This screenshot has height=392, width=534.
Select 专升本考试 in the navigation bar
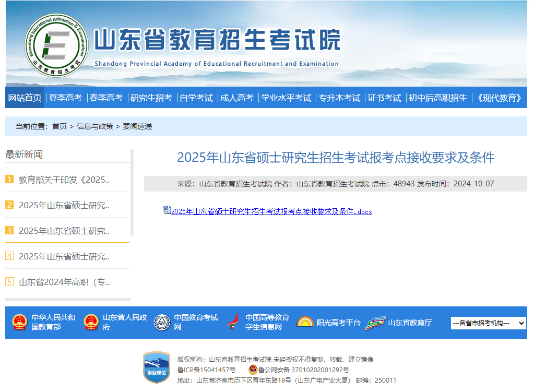coord(339,98)
